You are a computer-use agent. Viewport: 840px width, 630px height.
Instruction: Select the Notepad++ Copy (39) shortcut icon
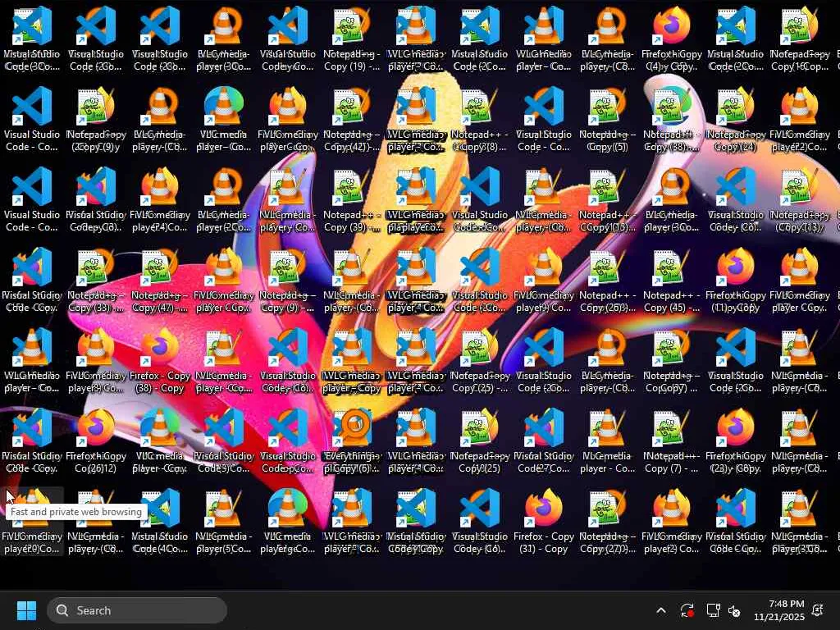click(x=351, y=201)
